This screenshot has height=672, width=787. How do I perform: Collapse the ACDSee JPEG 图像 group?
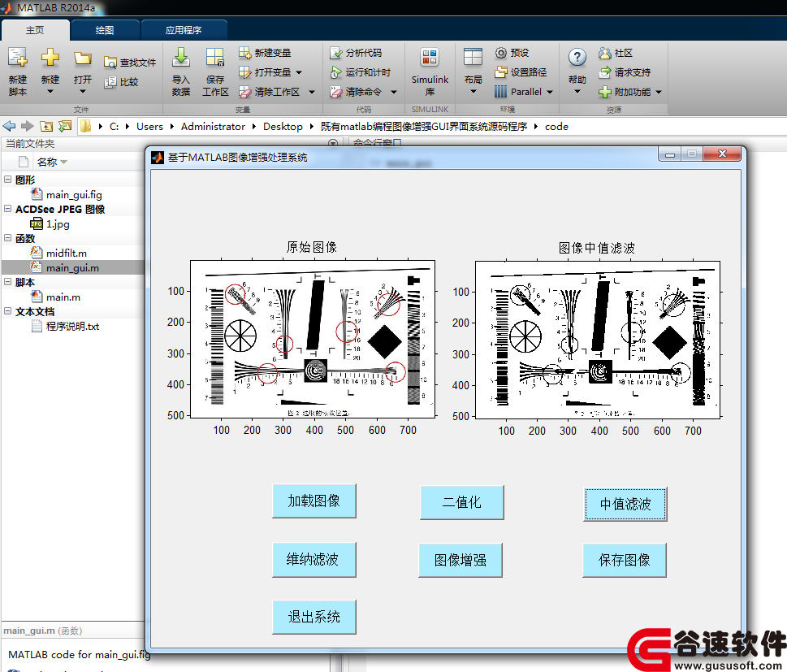[7, 209]
